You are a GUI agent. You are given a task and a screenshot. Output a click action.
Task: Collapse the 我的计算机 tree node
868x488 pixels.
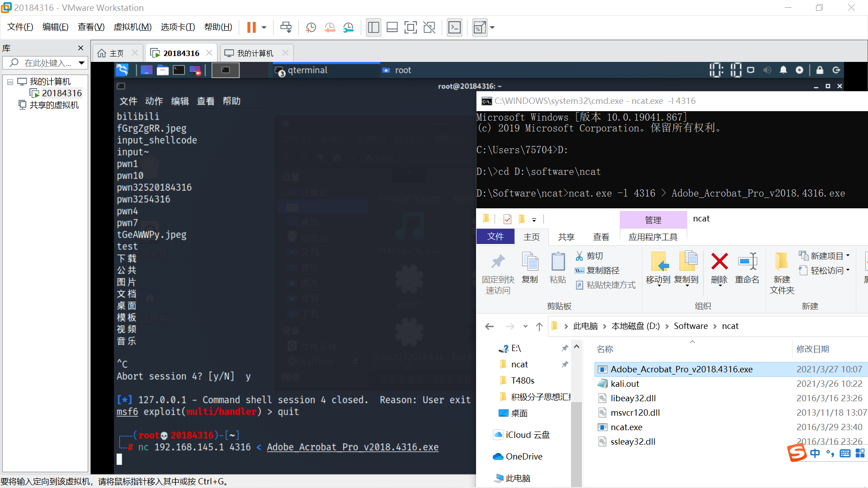[x=10, y=82]
